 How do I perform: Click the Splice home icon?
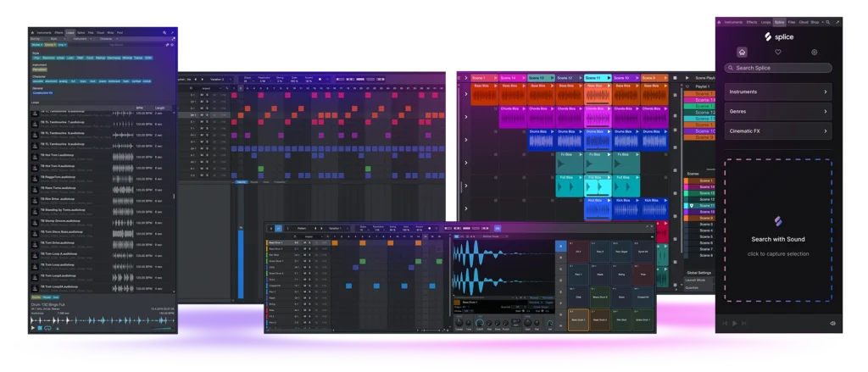coord(742,53)
